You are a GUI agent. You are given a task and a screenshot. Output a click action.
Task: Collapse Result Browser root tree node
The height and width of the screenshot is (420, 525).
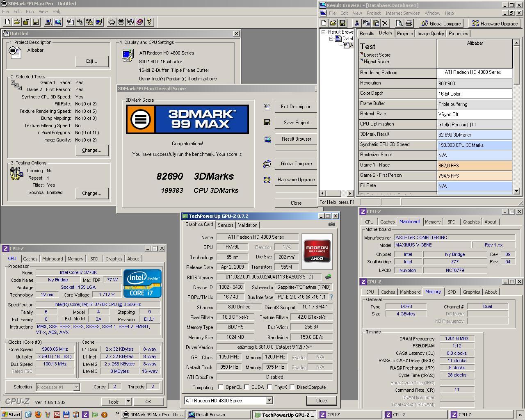324,32
